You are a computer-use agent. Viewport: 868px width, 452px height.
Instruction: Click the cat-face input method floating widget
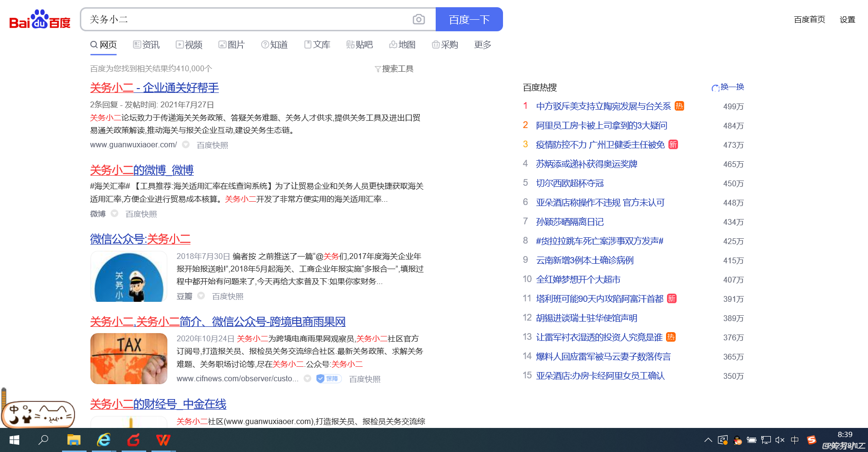[x=38, y=414]
